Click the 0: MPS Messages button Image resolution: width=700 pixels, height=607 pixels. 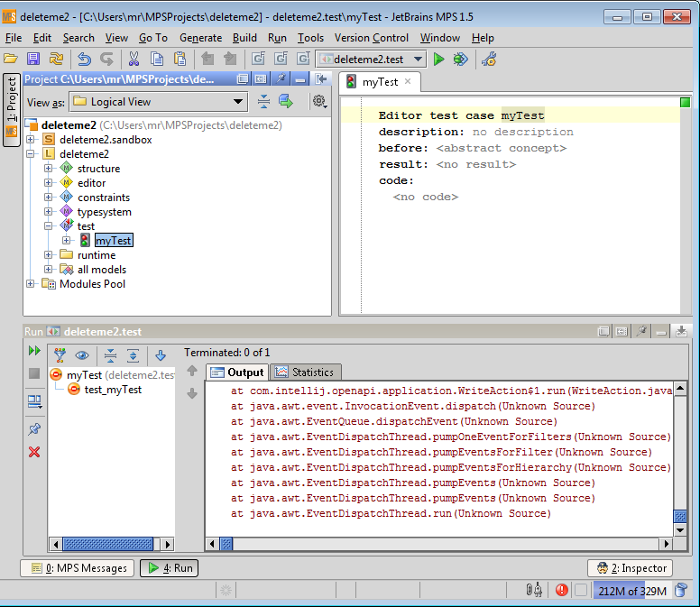[78, 568]
